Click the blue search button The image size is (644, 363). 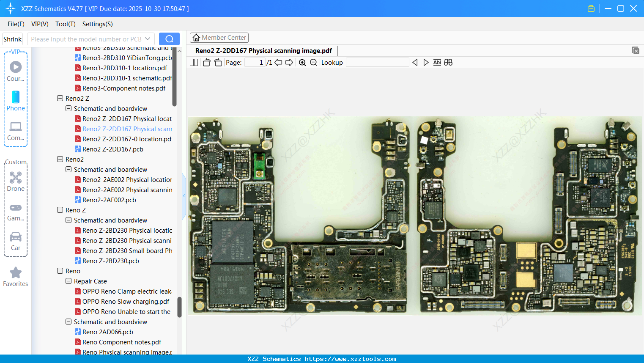coord(169,39)
